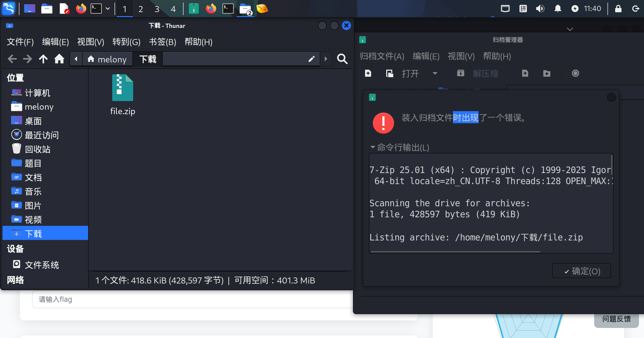Switch to workspace 3
The height and width of the screenshot is (338, 644).
click(157, 9)
